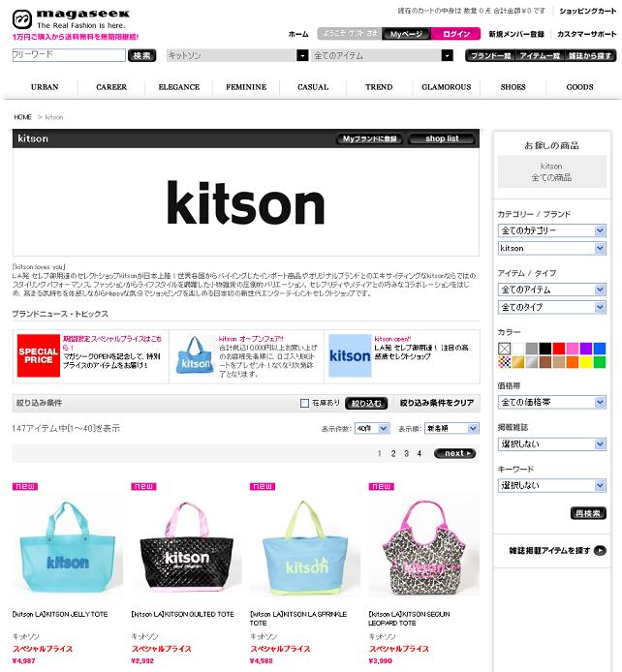This screenshot has height=672, width=622.
Task: Click the next page arrow button
Action: coord(454,453)
